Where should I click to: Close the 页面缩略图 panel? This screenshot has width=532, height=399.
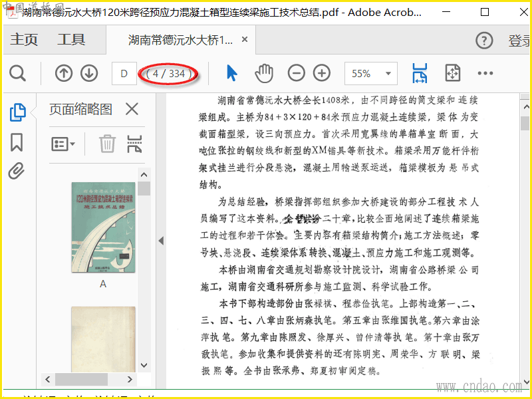132,109
